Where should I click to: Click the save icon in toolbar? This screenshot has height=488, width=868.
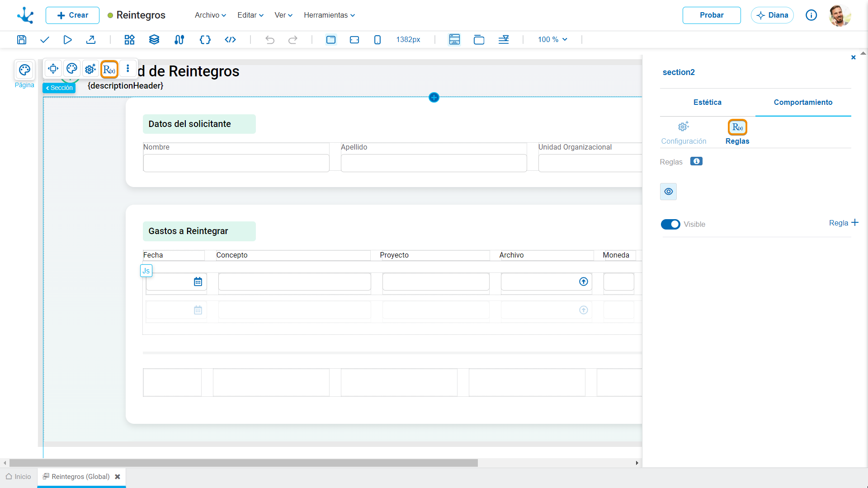[21, 40]
